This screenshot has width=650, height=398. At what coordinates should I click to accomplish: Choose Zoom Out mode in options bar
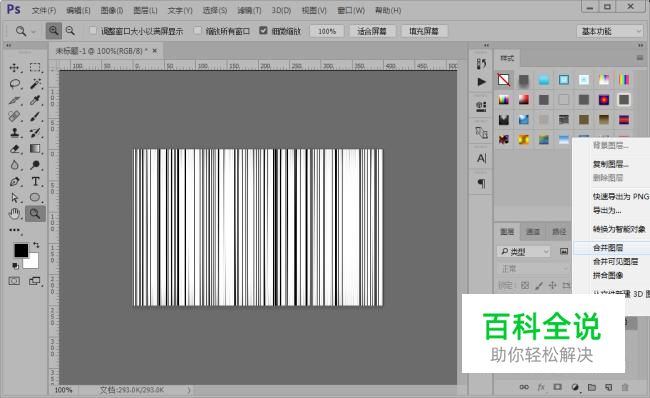(x=70, y=31)
